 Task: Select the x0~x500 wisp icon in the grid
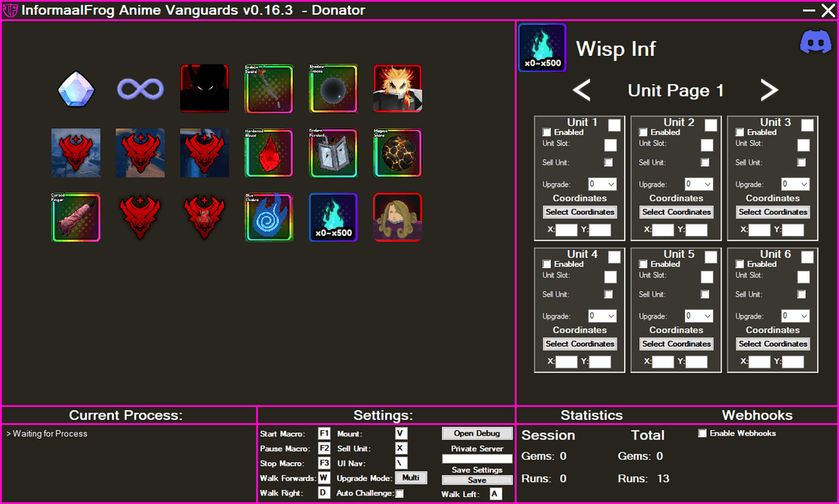click(332, 217)
